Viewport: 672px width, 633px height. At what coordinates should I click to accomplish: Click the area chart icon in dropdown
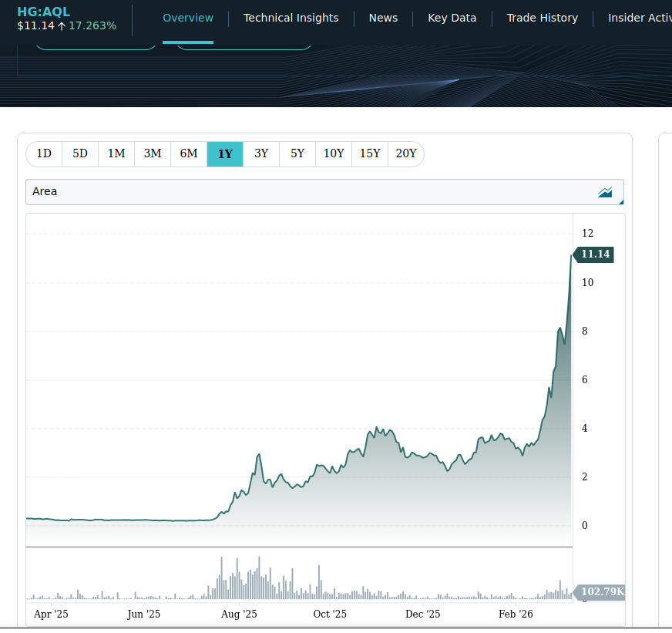(x=605, y=192)
